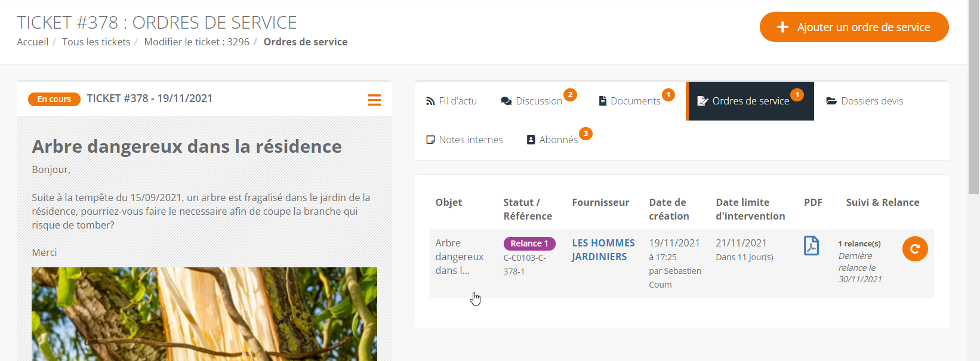Click the Documents badge showing 1

point(668,94)
